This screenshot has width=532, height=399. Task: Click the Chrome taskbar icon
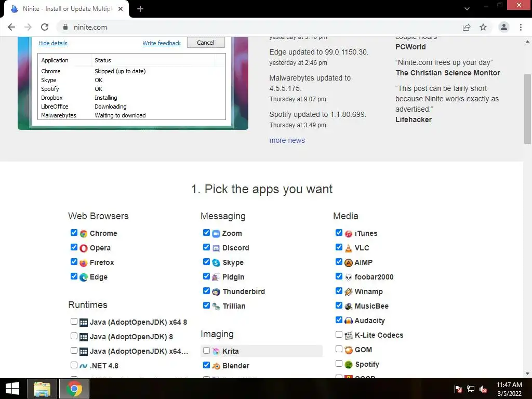pos(74,389)
